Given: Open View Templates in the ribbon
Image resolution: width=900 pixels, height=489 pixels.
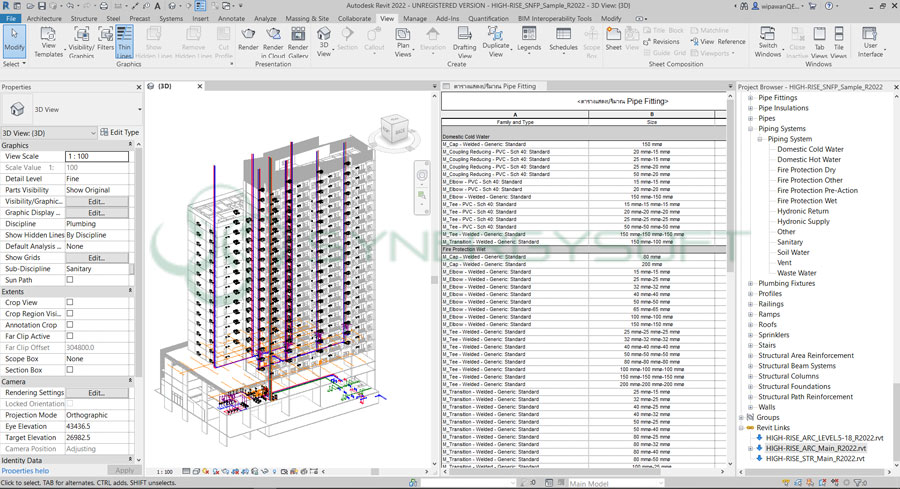Looking at the screenshot, I should click(x=48, y=40).
